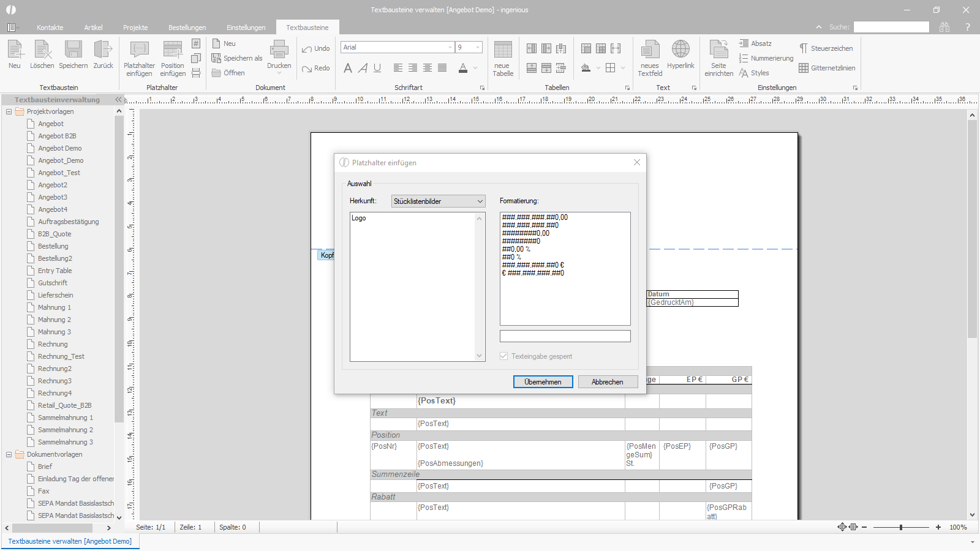
Task: Click the insert table column left icon
Action: tap(532, 48)
